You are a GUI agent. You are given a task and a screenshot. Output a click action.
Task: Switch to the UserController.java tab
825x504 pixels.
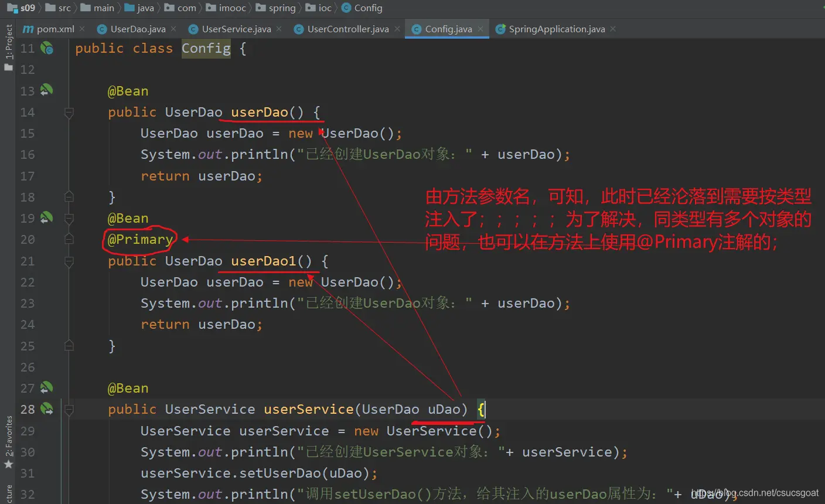(x=347, y=29)
